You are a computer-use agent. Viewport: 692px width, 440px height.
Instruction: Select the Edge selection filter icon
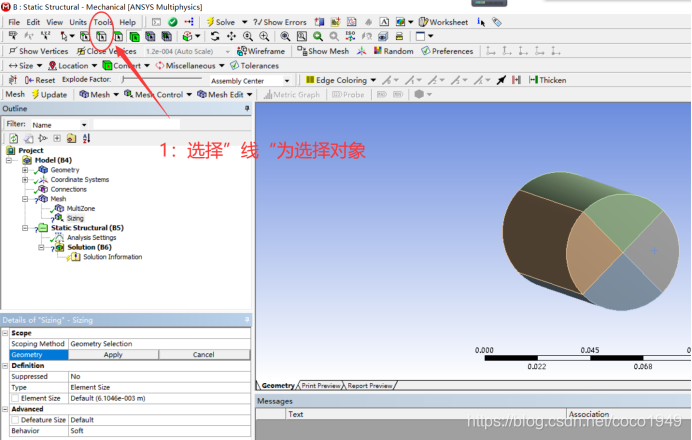(x=102, y=36)
